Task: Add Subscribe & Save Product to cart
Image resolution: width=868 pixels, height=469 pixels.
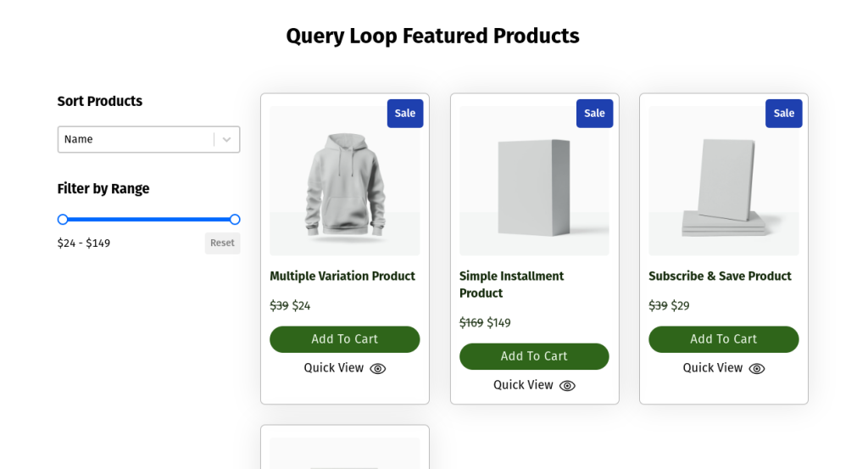Action: 723,339
